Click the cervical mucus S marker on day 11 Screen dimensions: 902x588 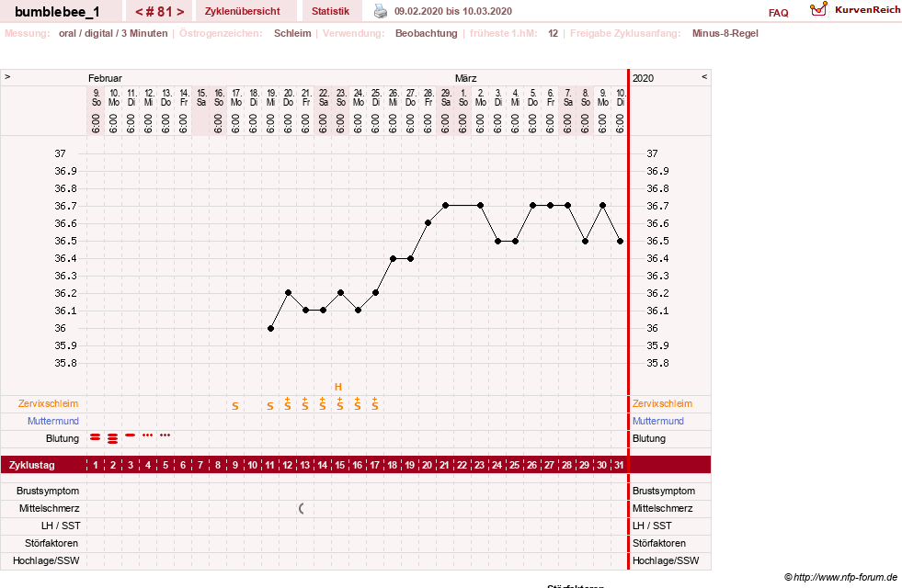coord(270,406)
